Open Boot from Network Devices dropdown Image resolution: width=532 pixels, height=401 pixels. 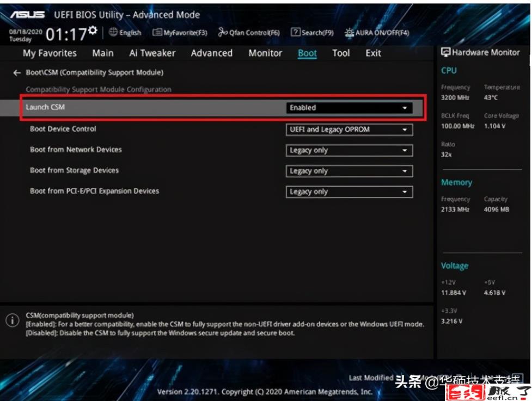tap(349, 150)
